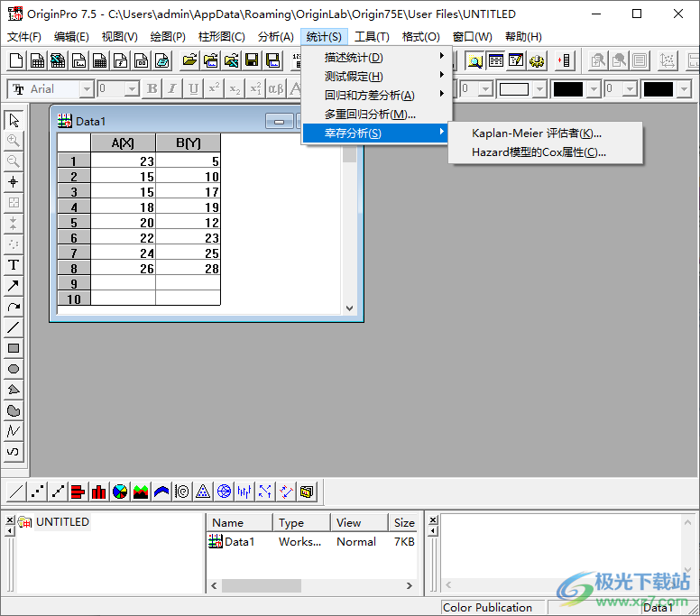Select the Curved Arrow tool
This screenshot has width=700, height=616.
click(x=14, y=307)
